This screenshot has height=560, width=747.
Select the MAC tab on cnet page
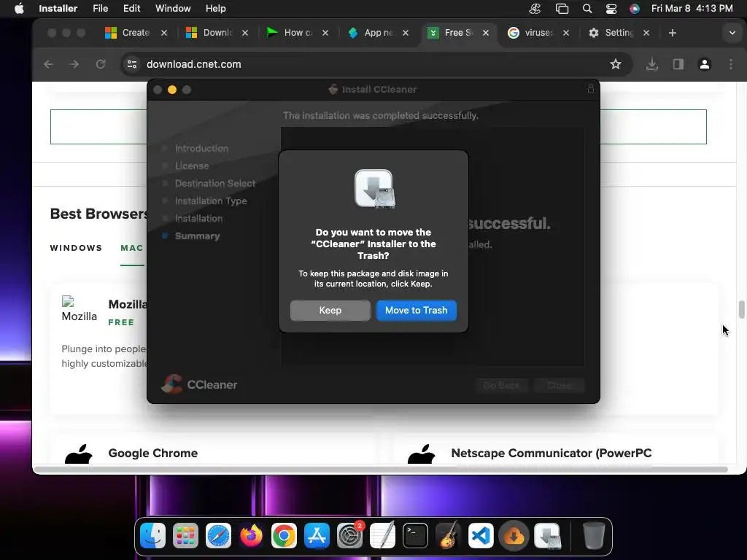point(132,248)
